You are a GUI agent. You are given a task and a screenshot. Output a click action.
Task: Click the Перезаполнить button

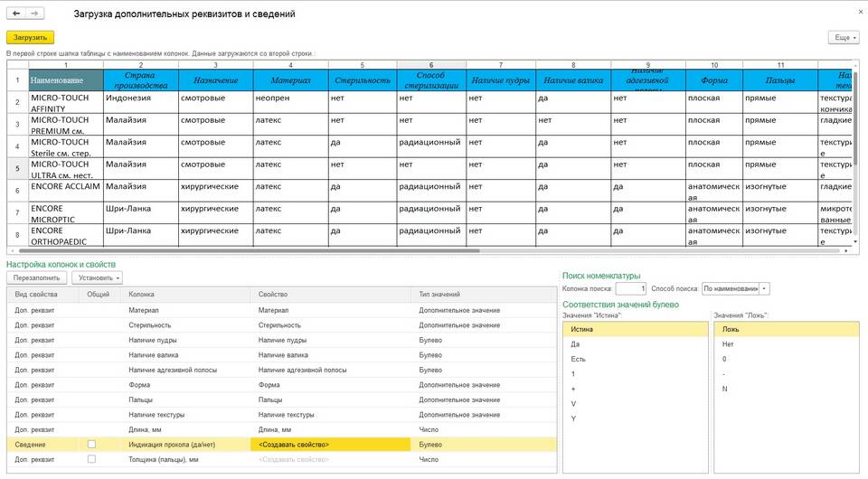pos(36,277)
